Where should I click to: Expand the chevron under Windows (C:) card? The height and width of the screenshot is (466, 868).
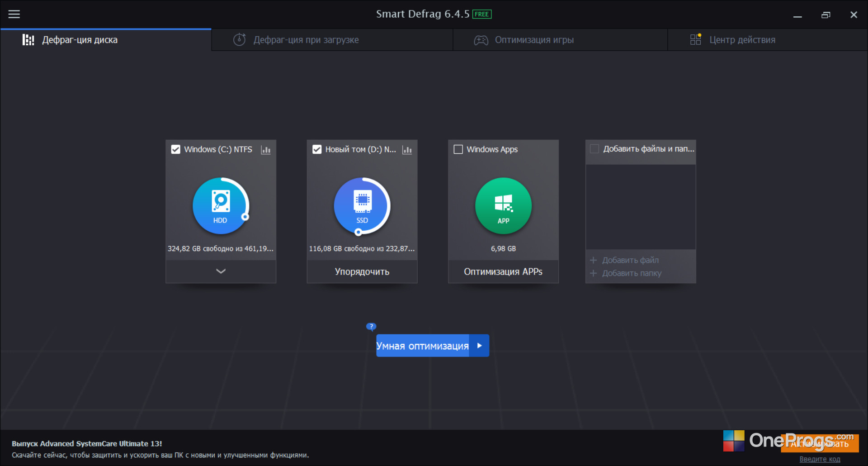(x=221, y=271)
